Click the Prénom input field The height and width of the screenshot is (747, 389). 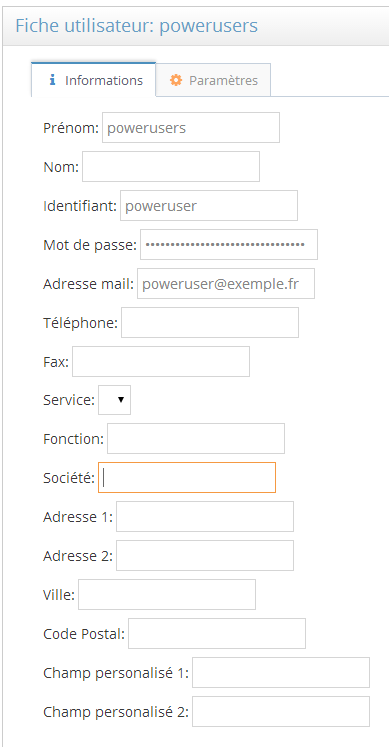pyautogui.click(x=191, y=128)
